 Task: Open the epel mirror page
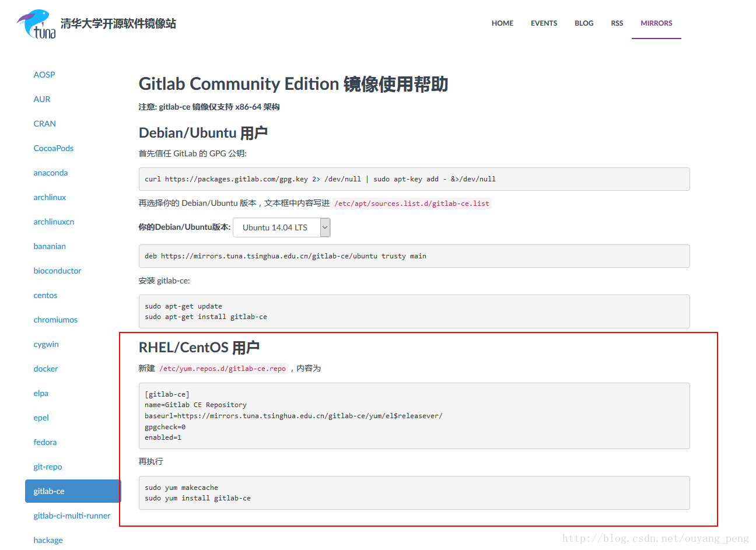(41, 418)
